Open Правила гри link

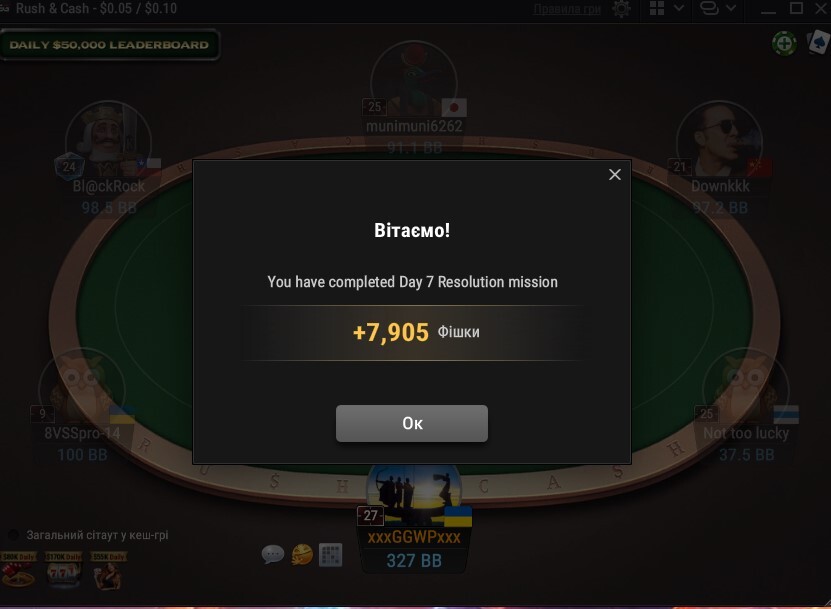(x=567, y=9)
